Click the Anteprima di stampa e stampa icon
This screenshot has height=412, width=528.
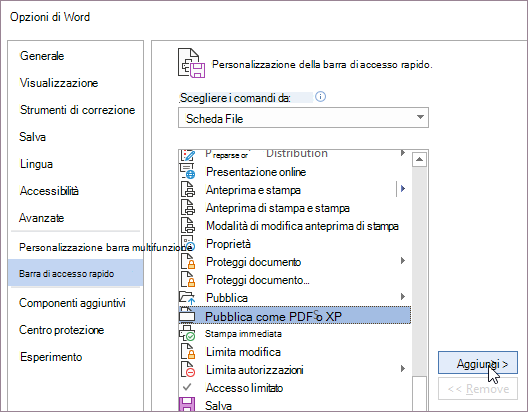[x=188, y=207]
